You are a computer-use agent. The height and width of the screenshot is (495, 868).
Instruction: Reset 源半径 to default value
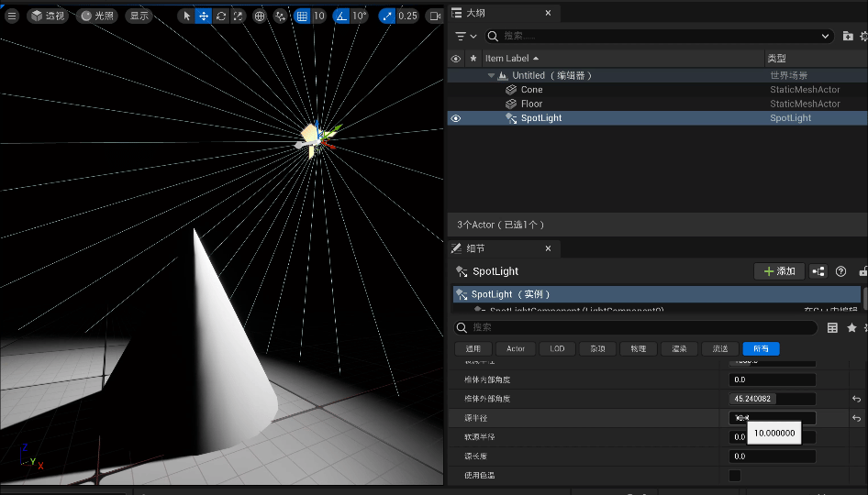click(x=856, y=418)
